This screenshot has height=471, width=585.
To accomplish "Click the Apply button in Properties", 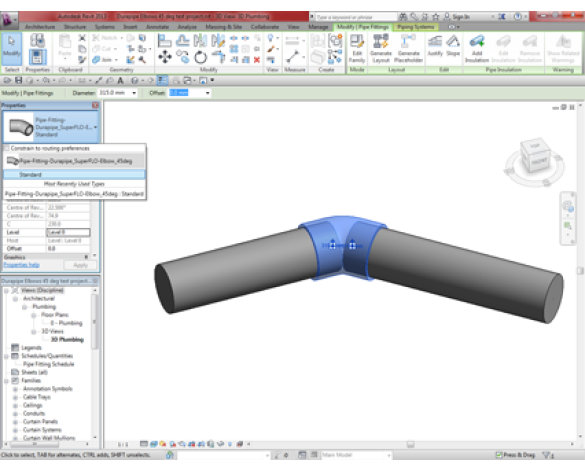I will point(80,265).
